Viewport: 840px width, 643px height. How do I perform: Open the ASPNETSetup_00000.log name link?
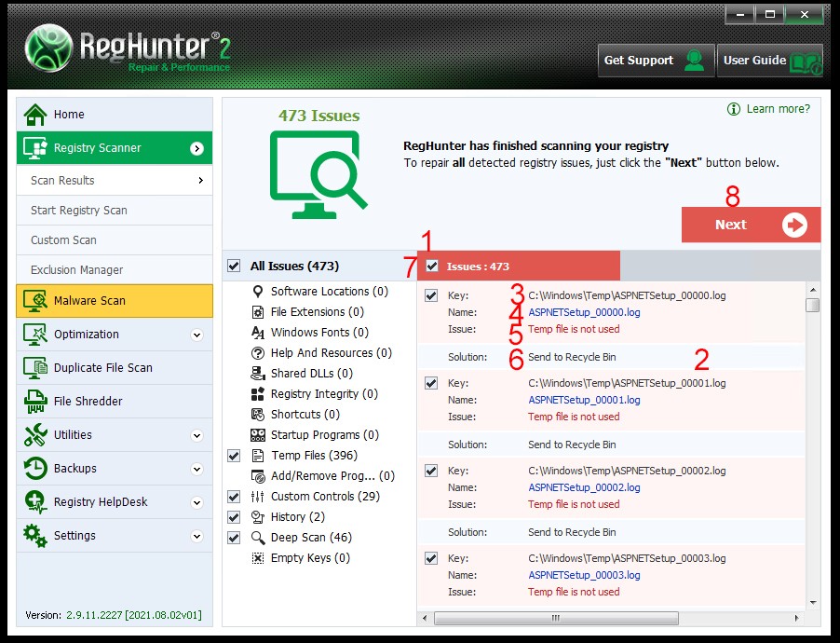coord(584,312)
